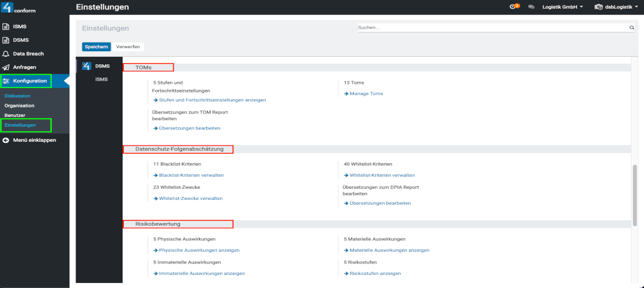Open the Manage Toms link
The height and width of the screenshot is (288, 644).
tap(366, 94)
